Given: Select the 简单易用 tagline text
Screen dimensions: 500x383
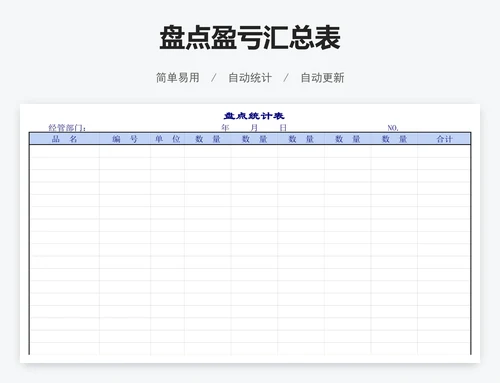Looking at the screenshot, I should (178, 78).
